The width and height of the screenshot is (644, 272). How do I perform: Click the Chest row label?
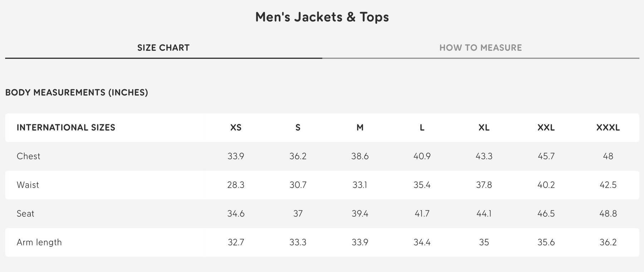(29, 156)
